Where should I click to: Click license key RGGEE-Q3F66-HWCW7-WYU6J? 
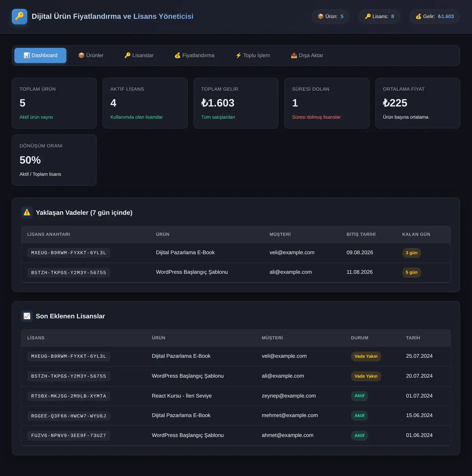69,416
